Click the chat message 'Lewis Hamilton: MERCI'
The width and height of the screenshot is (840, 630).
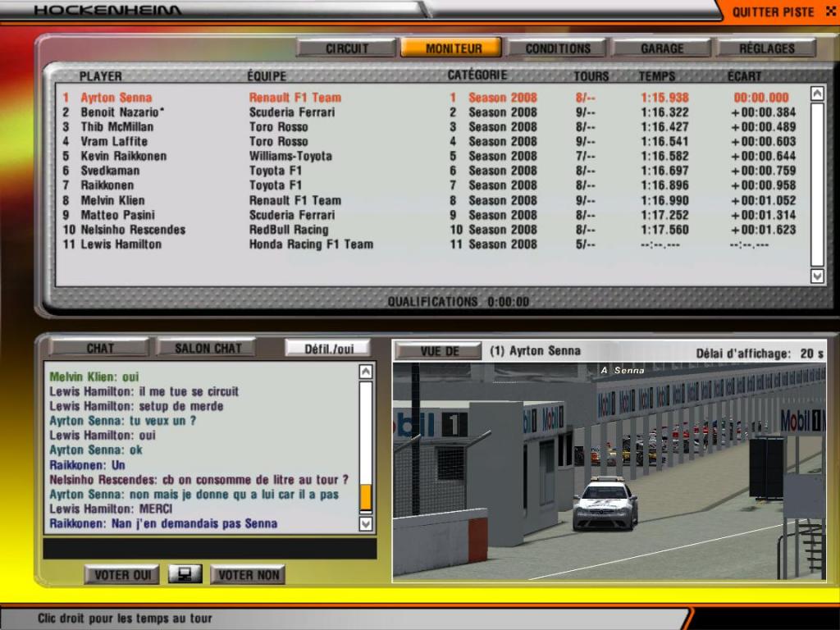[x=111, y=509]
